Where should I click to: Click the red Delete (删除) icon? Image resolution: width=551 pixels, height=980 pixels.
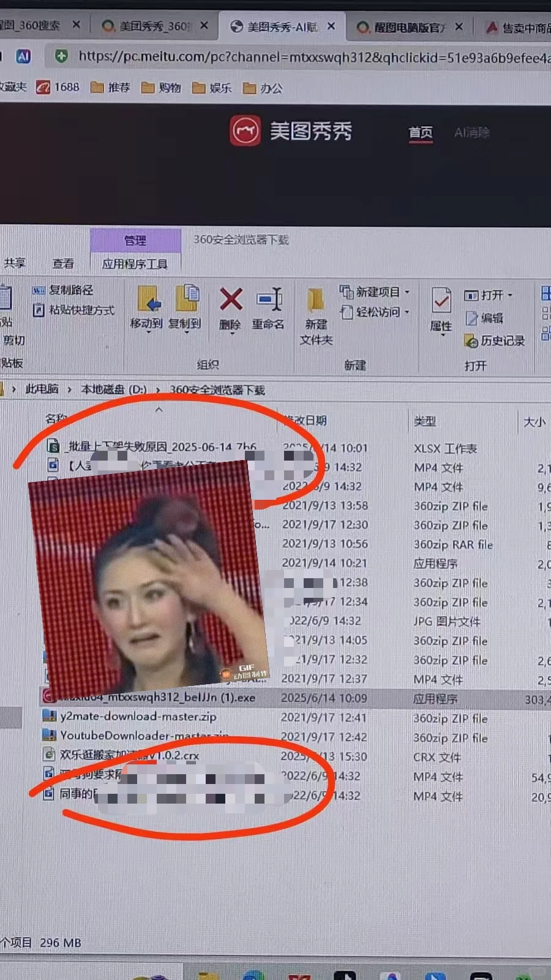231,300
